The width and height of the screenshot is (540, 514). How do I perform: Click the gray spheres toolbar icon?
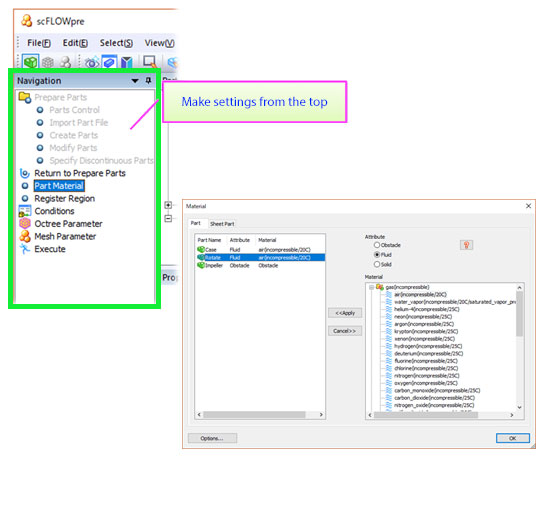point(65,62)
